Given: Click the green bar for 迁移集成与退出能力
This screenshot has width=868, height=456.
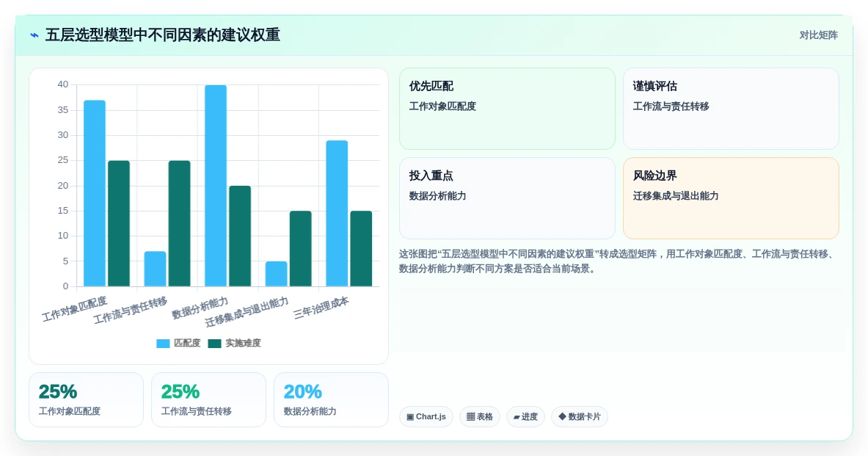Looking at the screenshot, I should 301,249.
